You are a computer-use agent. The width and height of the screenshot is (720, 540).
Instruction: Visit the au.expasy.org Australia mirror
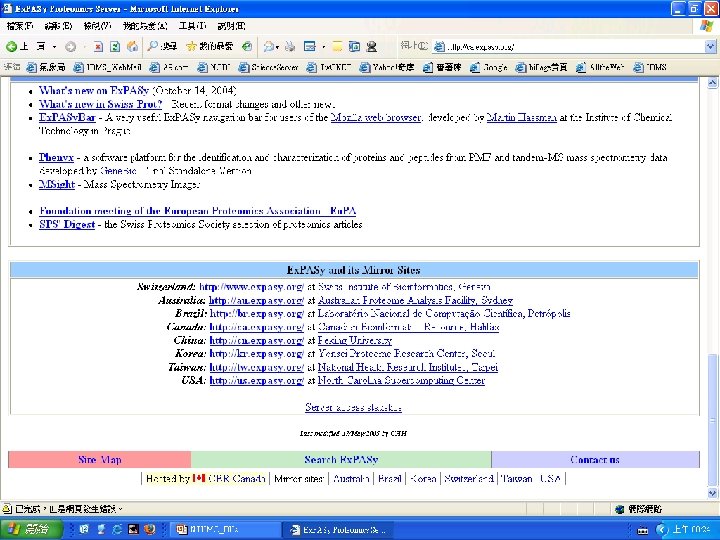click(256, 301)
